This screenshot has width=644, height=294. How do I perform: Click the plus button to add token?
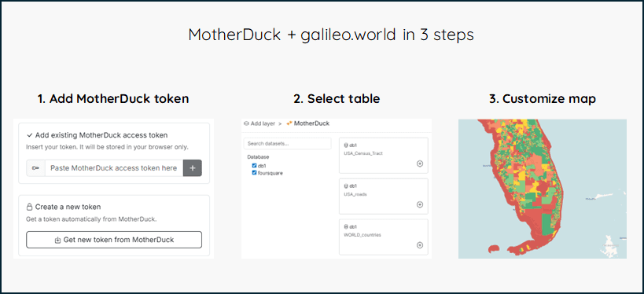(192, 168)
